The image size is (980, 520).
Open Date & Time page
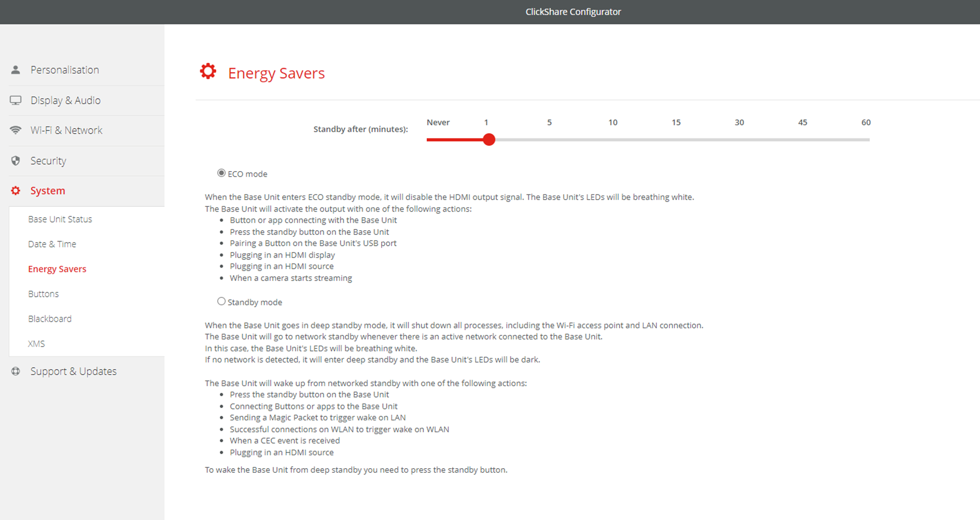(x=52, y=244)
